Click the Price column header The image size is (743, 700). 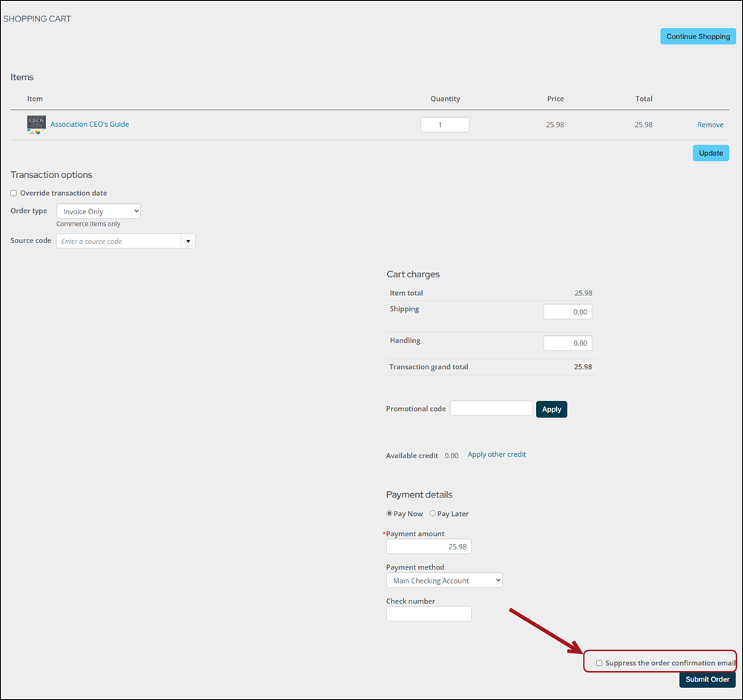[555, 99]
